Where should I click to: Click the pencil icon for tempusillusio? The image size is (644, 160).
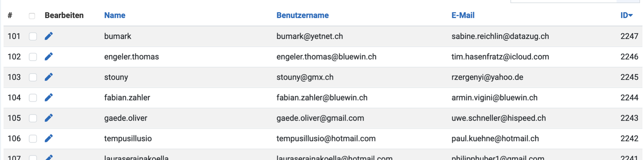[x=49, y=138]
